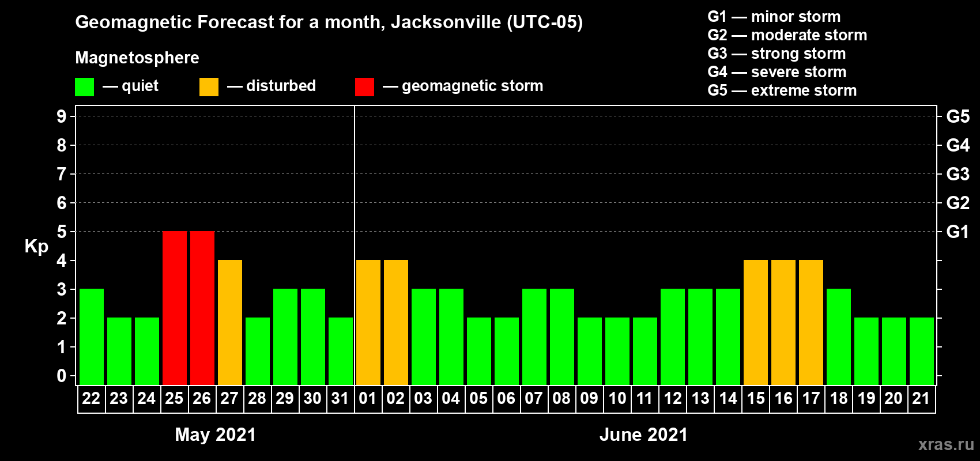Click the red geomagnetic storm legend swatch
980x461 pixels.
tap(364, 87)
